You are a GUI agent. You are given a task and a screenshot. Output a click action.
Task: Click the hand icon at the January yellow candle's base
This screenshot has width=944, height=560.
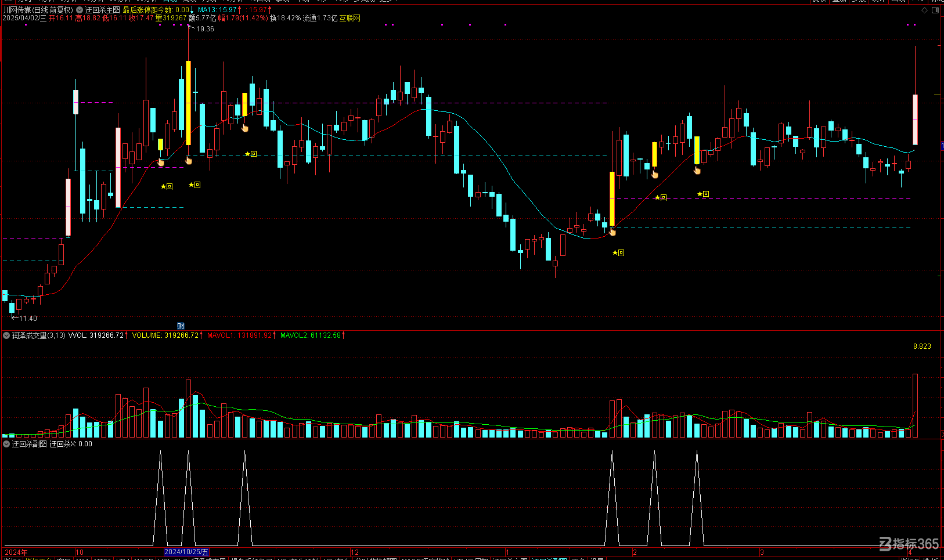[612, 232]
